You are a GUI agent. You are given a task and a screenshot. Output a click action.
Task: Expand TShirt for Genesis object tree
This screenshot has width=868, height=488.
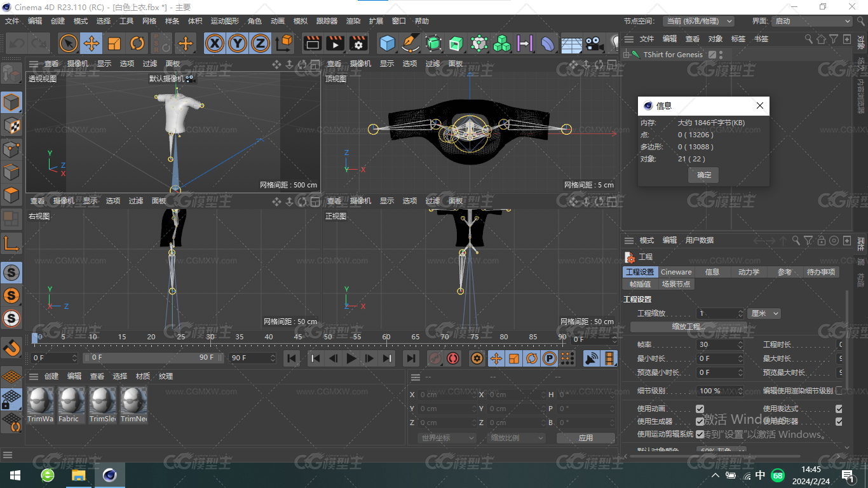click(627, 55)
